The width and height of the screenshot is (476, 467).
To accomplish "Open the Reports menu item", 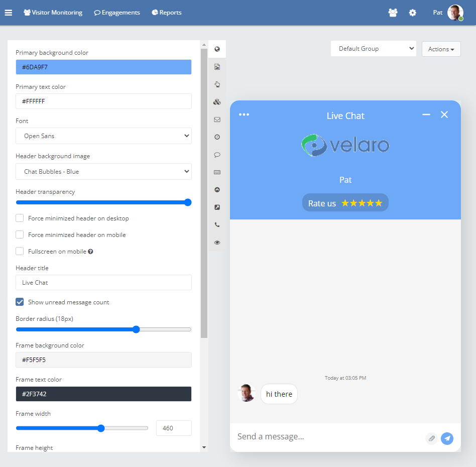I will (x=167, y=13).
